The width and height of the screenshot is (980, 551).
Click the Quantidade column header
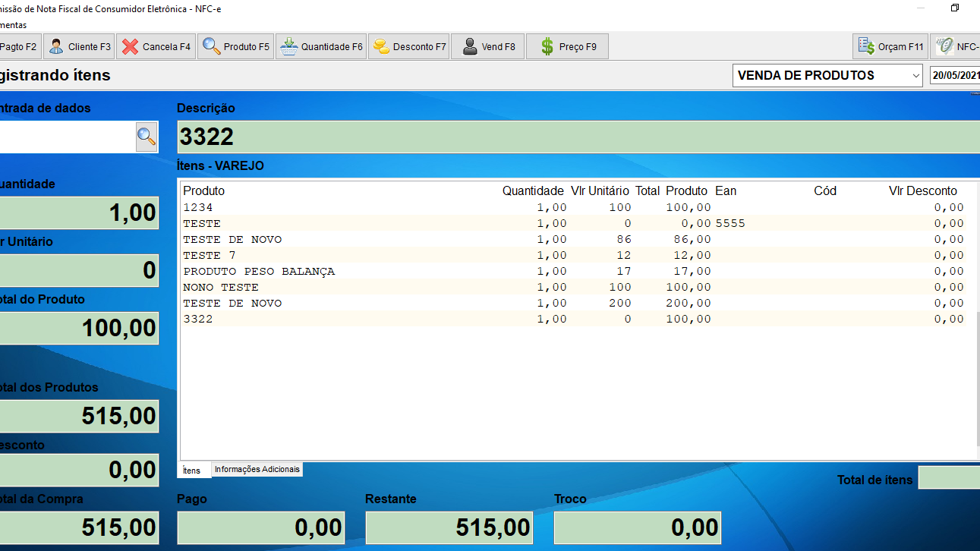point(533,190)
